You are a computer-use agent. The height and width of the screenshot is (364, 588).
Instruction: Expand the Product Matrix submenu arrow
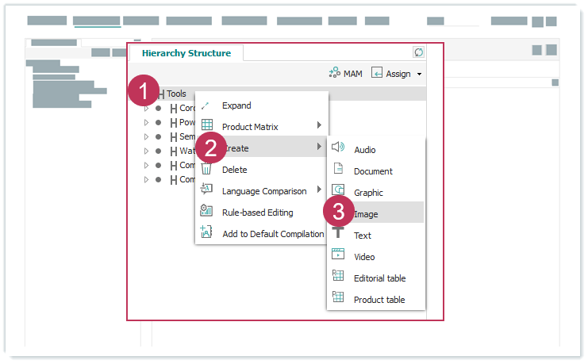pos(319,126)
